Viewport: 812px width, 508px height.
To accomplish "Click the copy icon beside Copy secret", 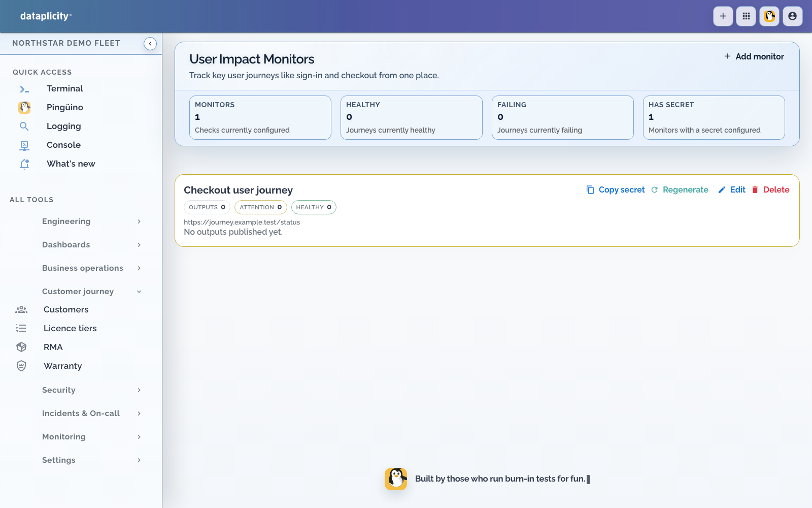I will point(590,189).
